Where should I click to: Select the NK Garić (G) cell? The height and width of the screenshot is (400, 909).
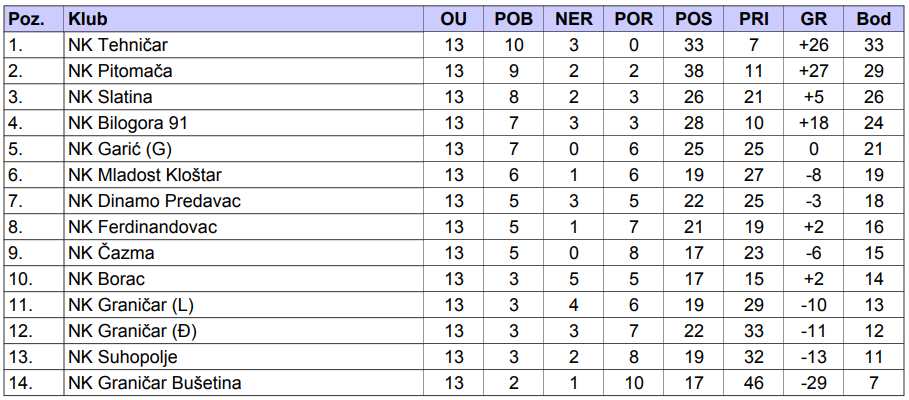pos(120,149)
